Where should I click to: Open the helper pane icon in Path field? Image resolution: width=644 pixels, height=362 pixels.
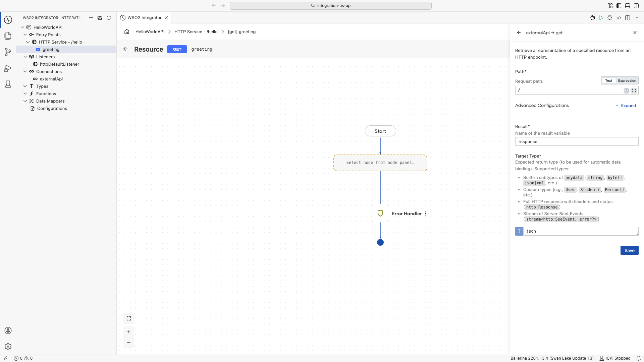(x=627, y=90)
